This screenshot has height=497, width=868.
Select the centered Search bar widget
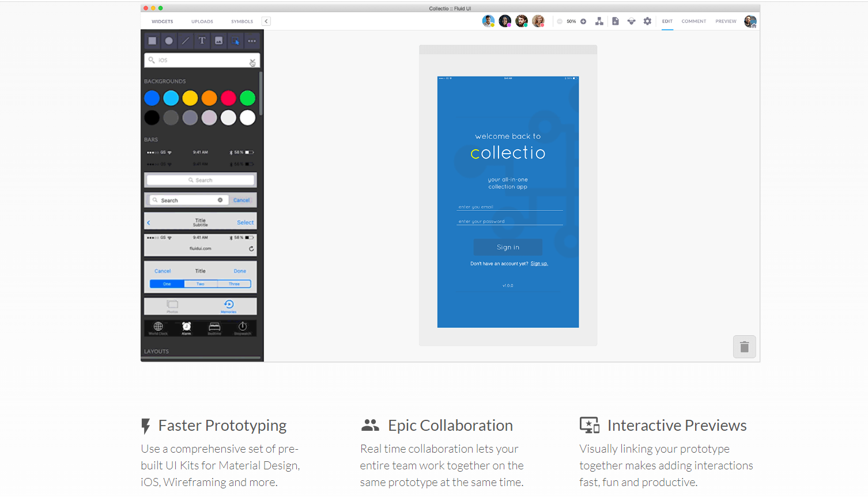[200, 180]
